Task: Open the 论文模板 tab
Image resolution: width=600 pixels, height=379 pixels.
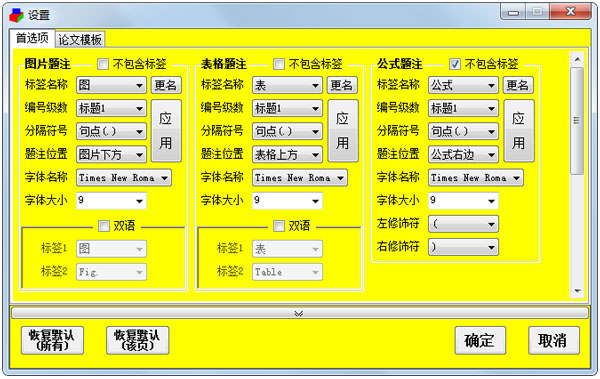Action: pos(80,39)
